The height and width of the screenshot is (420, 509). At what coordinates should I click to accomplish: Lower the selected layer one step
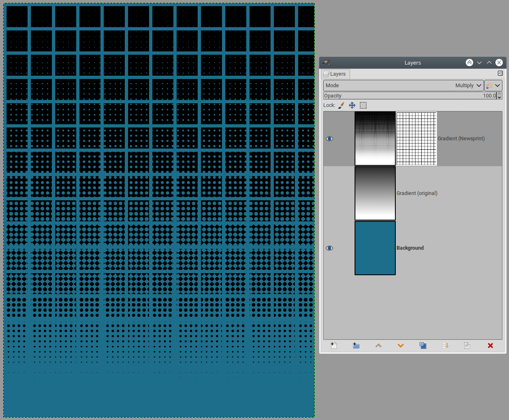coord(401,346)
